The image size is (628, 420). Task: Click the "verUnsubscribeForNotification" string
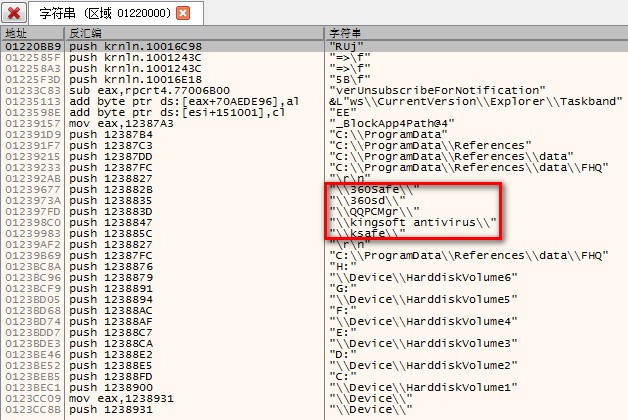tap(437, 90)
